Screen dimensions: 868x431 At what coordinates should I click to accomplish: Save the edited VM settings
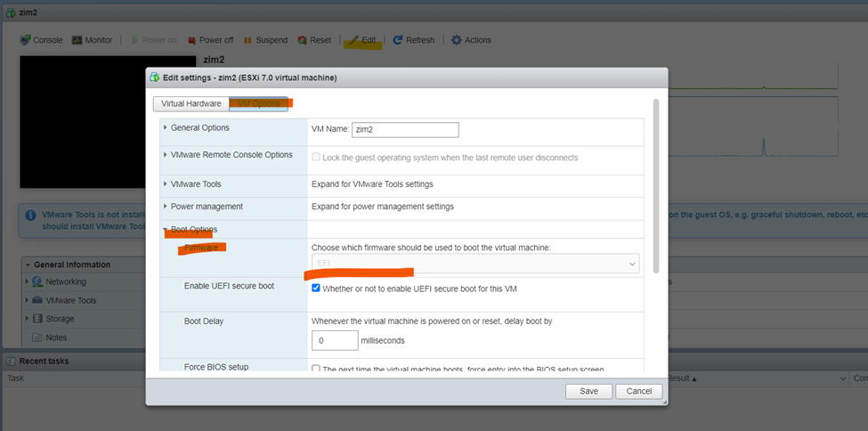pyautogui.click(x=589, y=391)
